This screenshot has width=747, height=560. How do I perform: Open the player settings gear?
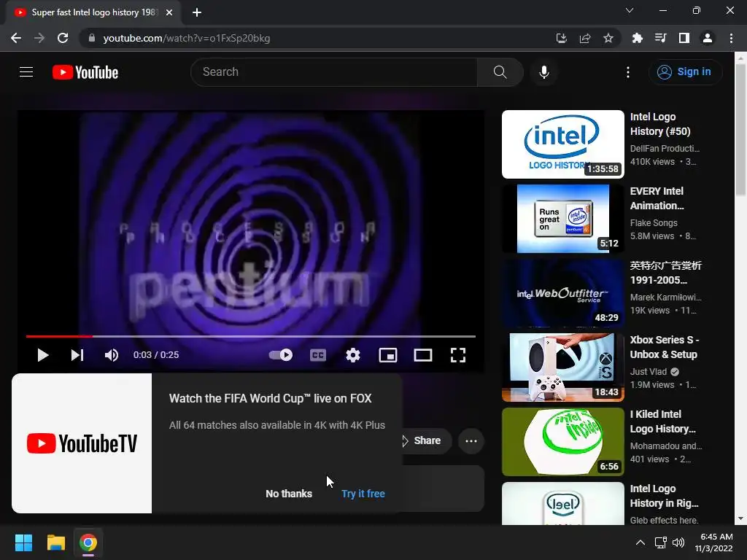pyautogui.click(x=353, y=355)
